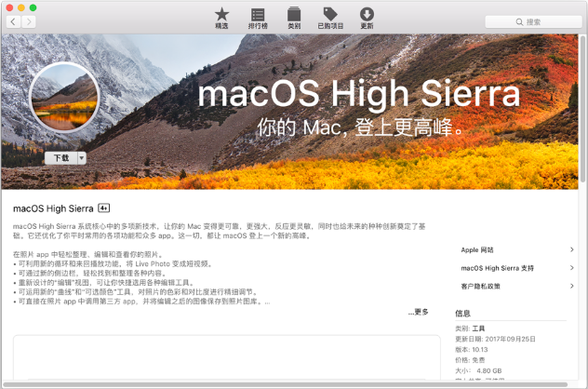Click chevron next to 客户隐私政策
588x389 pixels.
[572, 286]
